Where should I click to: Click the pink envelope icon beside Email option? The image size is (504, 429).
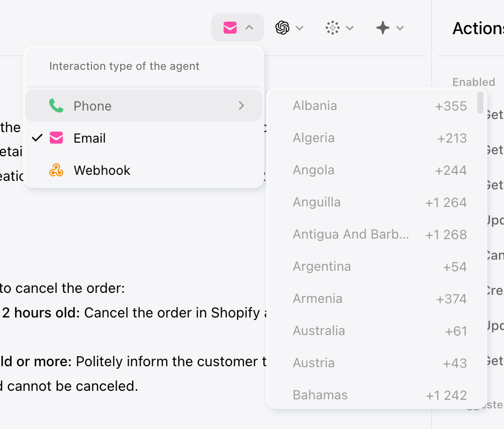[x=56, y=138]
